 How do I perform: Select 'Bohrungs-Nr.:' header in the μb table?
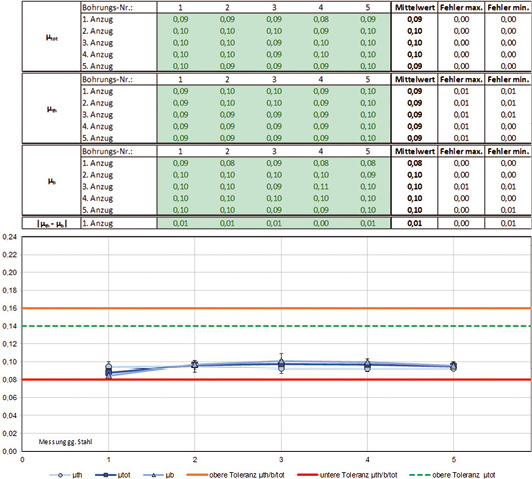pos(107,151)
